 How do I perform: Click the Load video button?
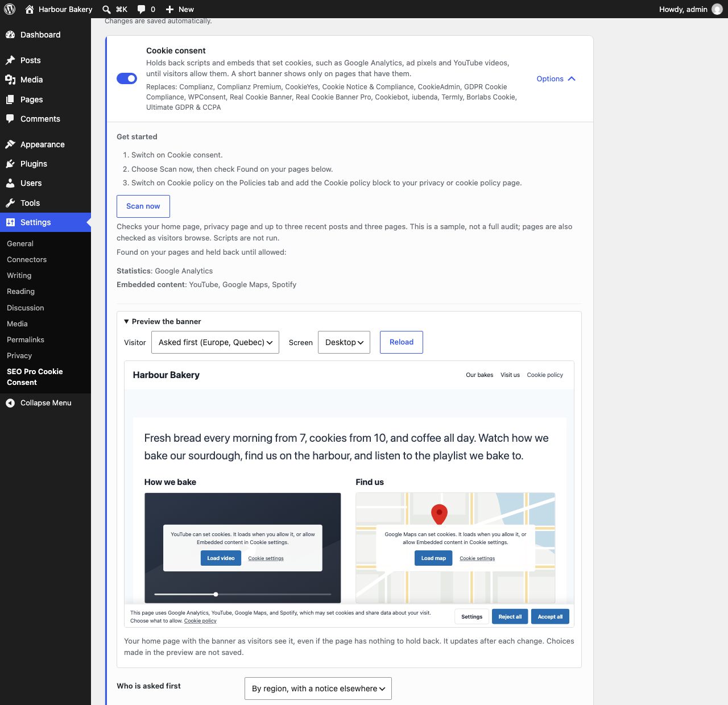pyautogui.click(x=221, y=558)
